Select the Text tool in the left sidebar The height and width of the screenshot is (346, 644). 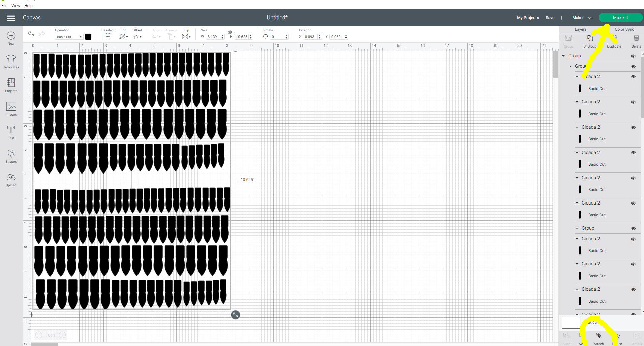pyautogui.click(x=11, y=132)
